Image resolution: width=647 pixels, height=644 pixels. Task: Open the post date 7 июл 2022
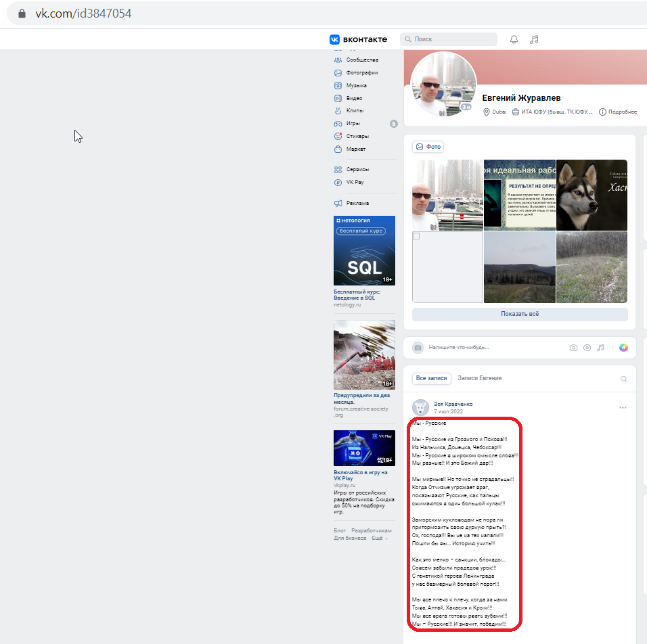click(448, 412)
